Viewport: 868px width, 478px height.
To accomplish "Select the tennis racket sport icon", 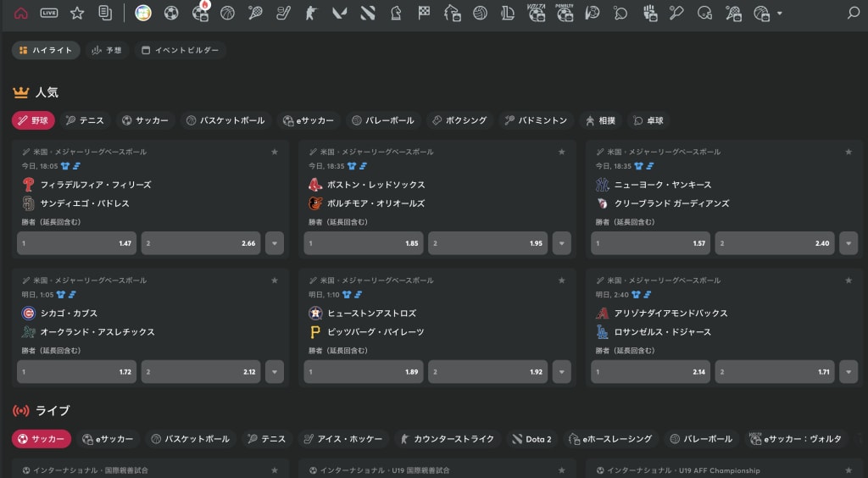I will point(255,13).
